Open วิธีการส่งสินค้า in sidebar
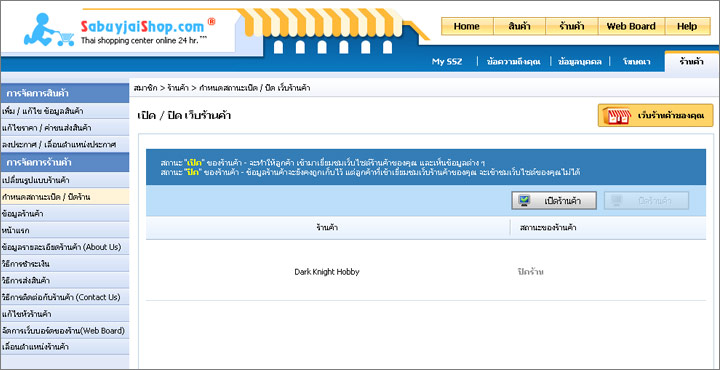The height and width of the screenshot is (370, 720). coord(64,280)
